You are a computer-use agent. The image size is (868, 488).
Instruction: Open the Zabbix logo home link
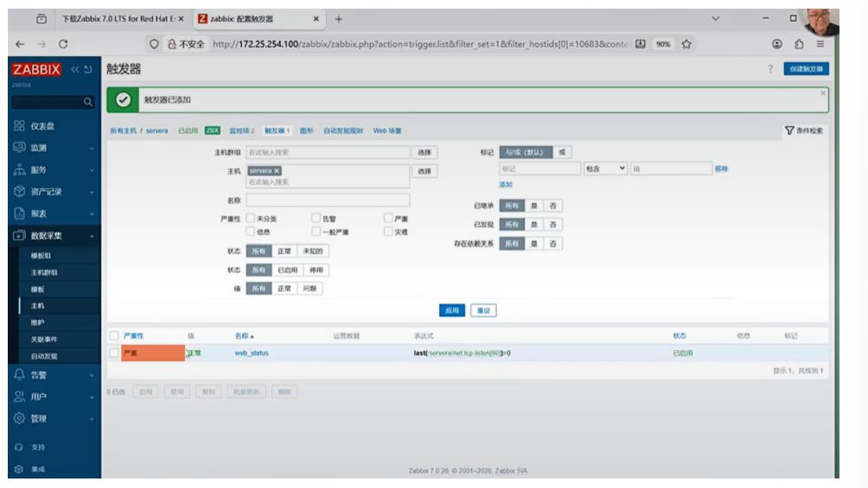coord(36,70)
